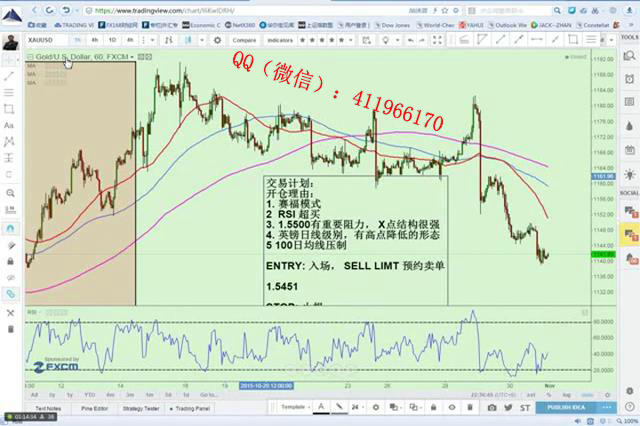This screenshot has width=640, height=426.
Task: Toggle the ext extended hours option
Action: 531,395
